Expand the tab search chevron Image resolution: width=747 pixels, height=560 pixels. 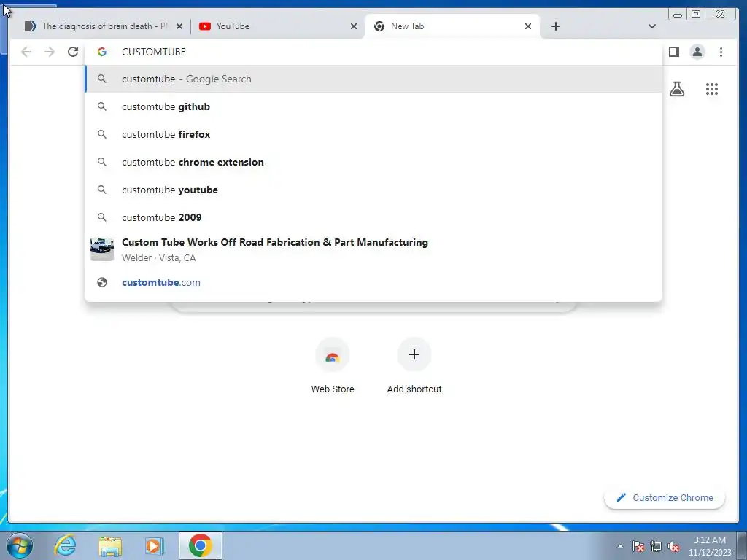651,26
